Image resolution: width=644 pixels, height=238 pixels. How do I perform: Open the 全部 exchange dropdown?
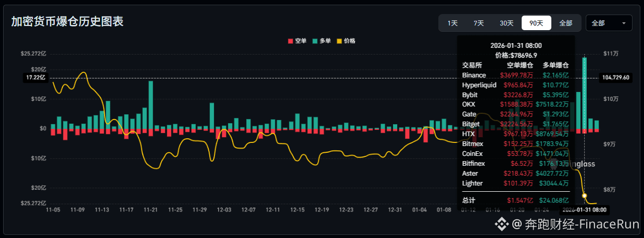[x=609, y=23]
